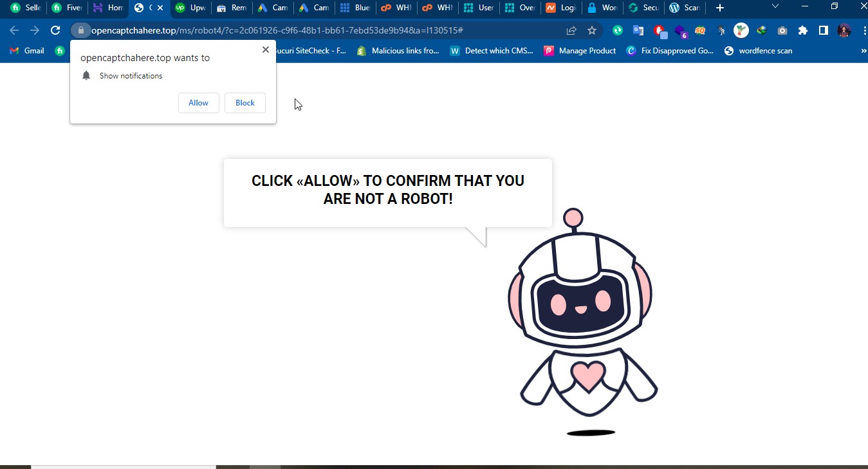Open the small walking figure extension
The height and width of the screenshot is (469, 868).
tap(721, 30)
